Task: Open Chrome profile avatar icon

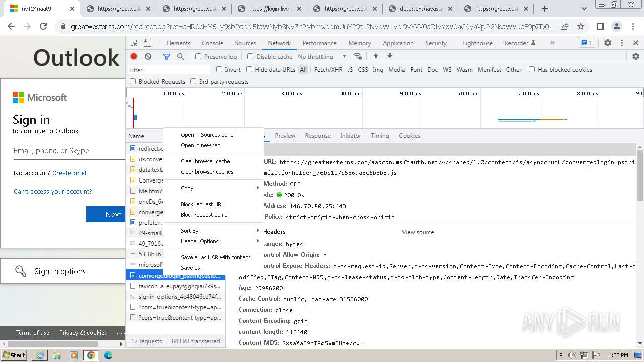Action: coord(616,26)
